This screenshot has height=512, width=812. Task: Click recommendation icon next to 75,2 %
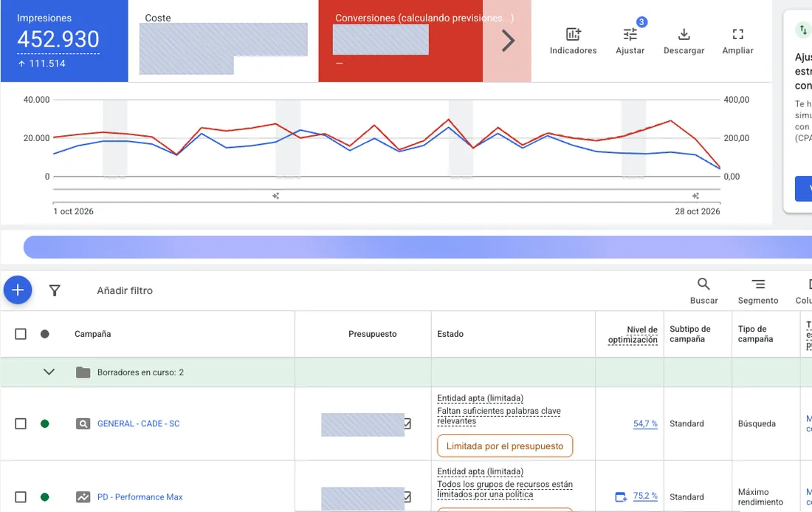tap(620, 496)
